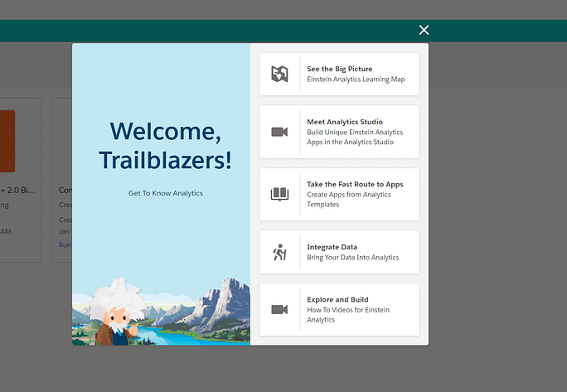Screen dimensions: 567x392
Task: Open Einstein Analytics Learning Map subtitle
Action: (x=356, y=80)
